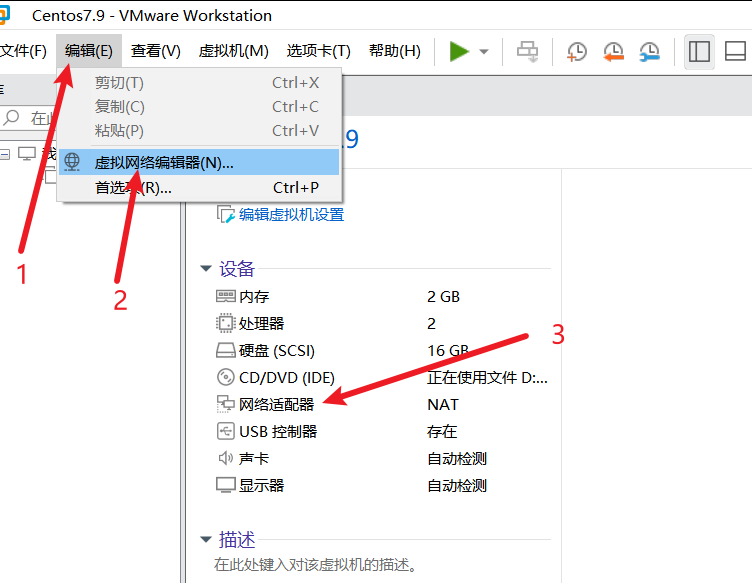Click 复制(C) in the edit menu
Image resolution: width=752 pixels, height=583 pixels.
click(199, 107)
